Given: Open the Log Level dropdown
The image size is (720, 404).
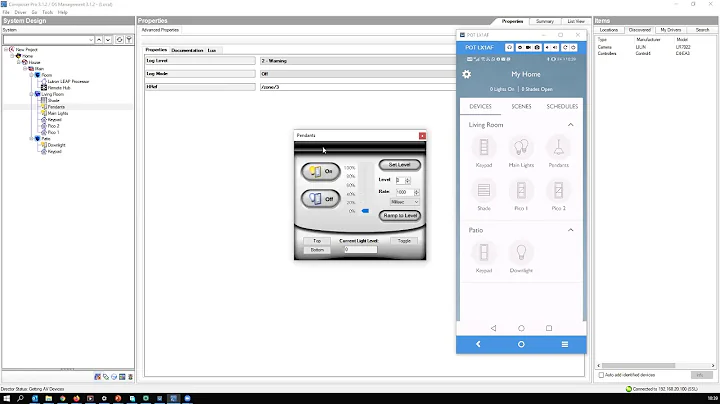Looking at the screenshot, I should pos(358,61).
